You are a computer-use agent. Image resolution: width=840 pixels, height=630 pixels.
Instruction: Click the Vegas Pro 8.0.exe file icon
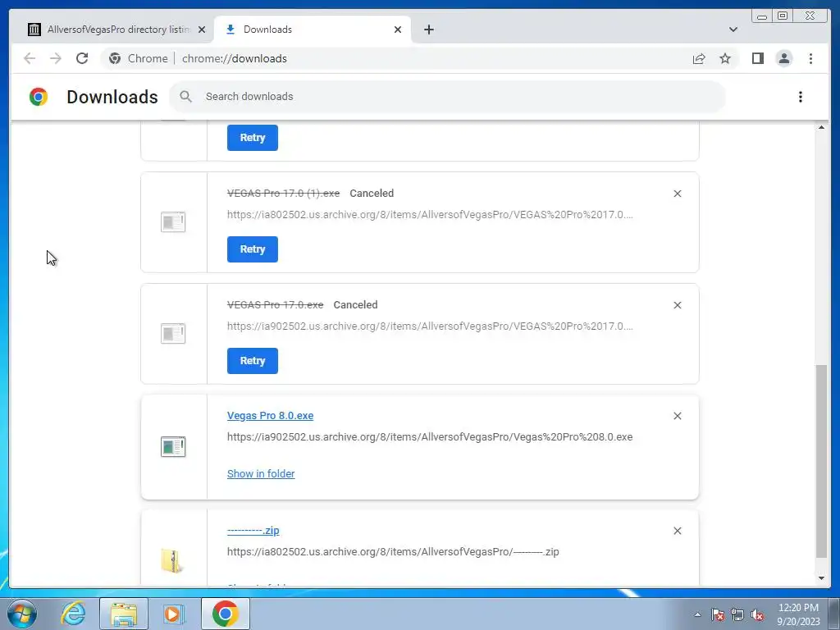(173, 447)
